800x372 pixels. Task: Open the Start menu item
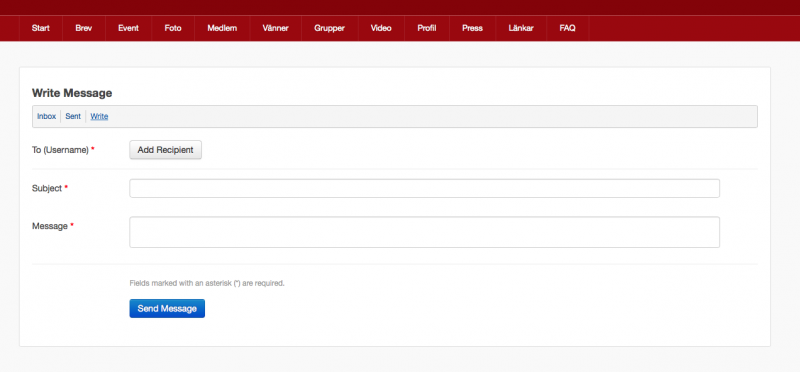coord(41,29)
